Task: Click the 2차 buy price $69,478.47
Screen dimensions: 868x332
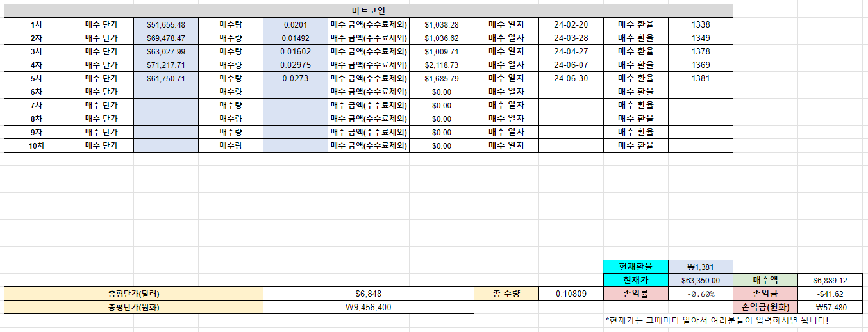Action: [x=166, y=38]
